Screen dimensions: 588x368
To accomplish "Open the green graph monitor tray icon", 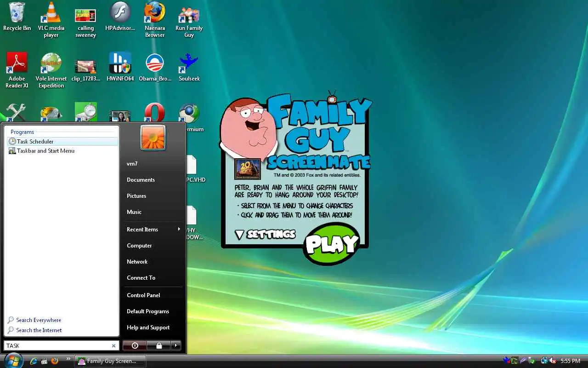I will coord(514,361).
